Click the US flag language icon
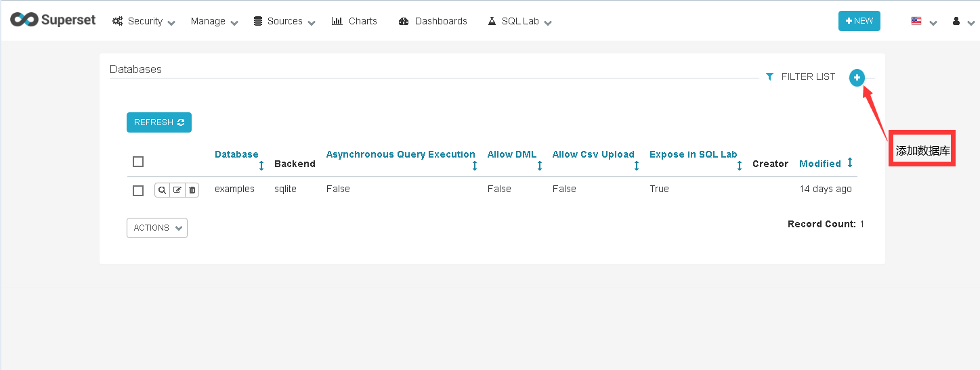This screenshot has width=980, height=370. [x=916, y=21]
